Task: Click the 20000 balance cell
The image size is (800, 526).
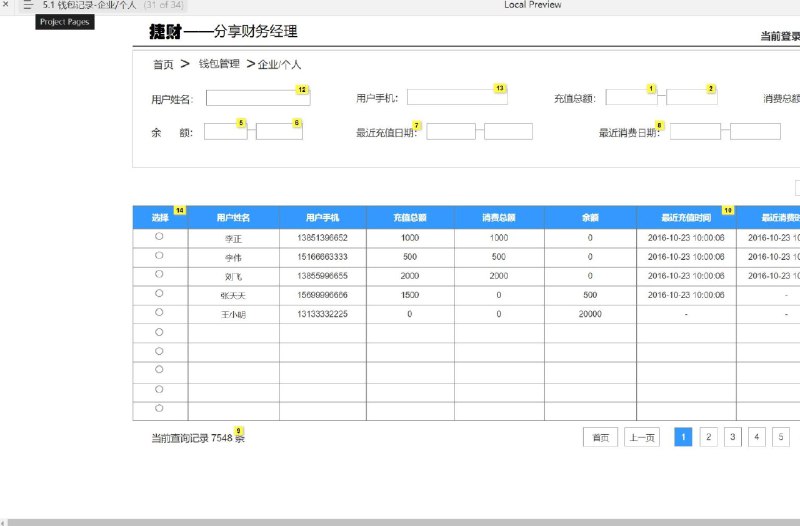Action: [590, 314]
